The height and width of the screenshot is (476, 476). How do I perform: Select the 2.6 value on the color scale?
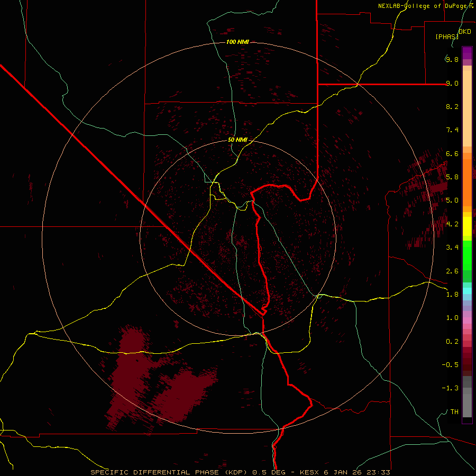452,271
